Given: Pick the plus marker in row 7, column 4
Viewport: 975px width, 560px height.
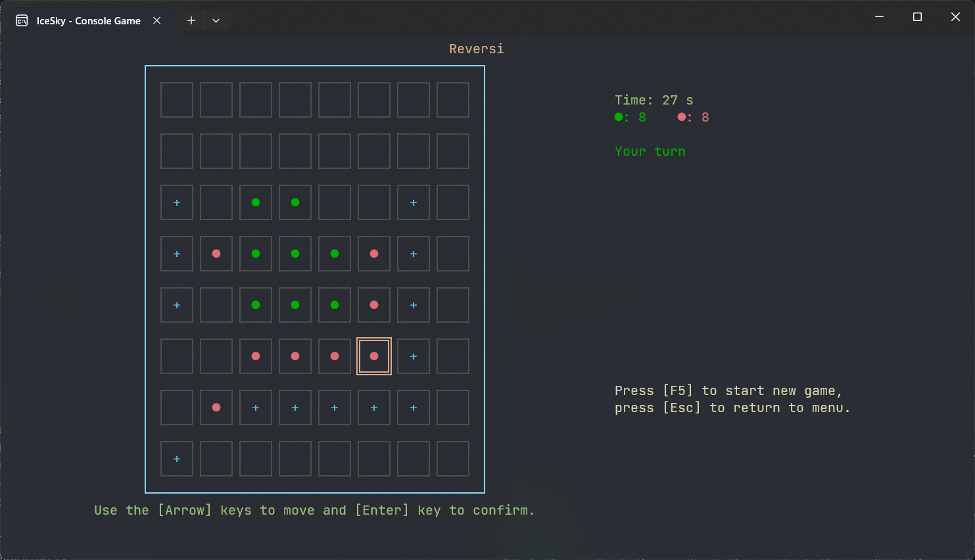Looking at the screenshot, I should pos(295,408).
